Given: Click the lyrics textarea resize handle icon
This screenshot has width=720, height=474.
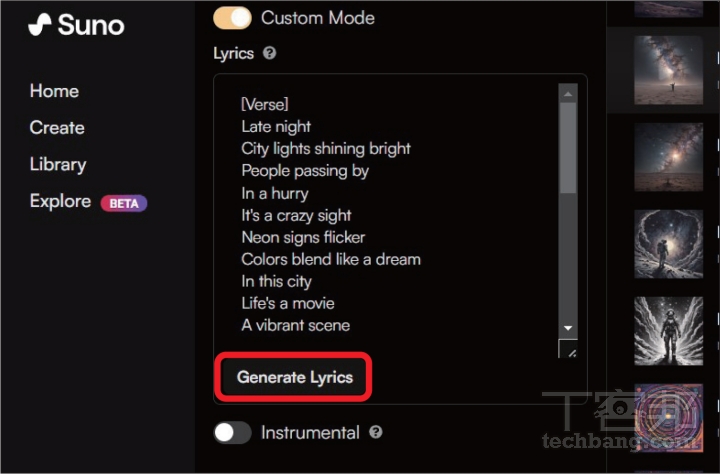Looking at the screenshot, I should (568, 349).
